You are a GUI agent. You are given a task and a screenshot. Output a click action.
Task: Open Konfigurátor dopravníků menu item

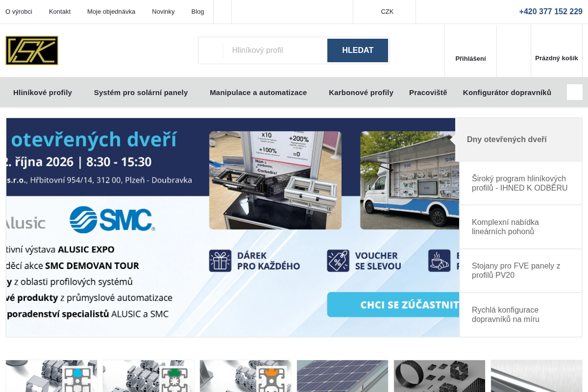pos(507,92)
